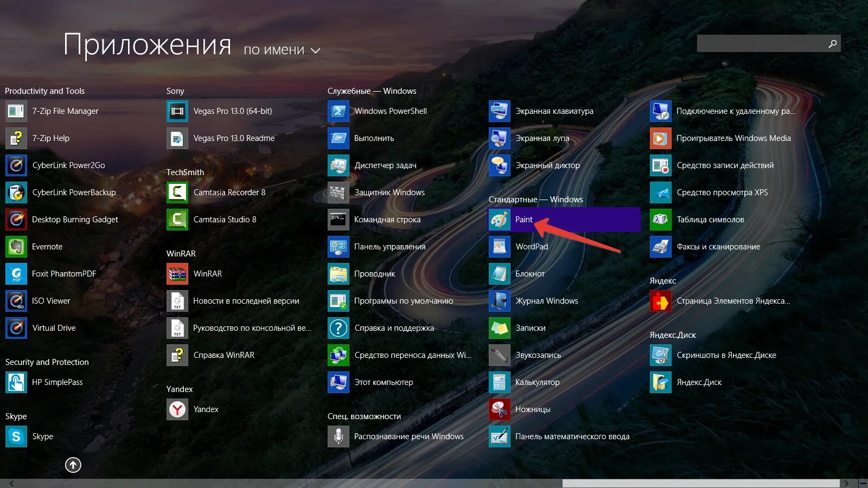Open Vegas Pro 13.0 Readme icon
Viewport: 868px width, 488px height.
177,138
